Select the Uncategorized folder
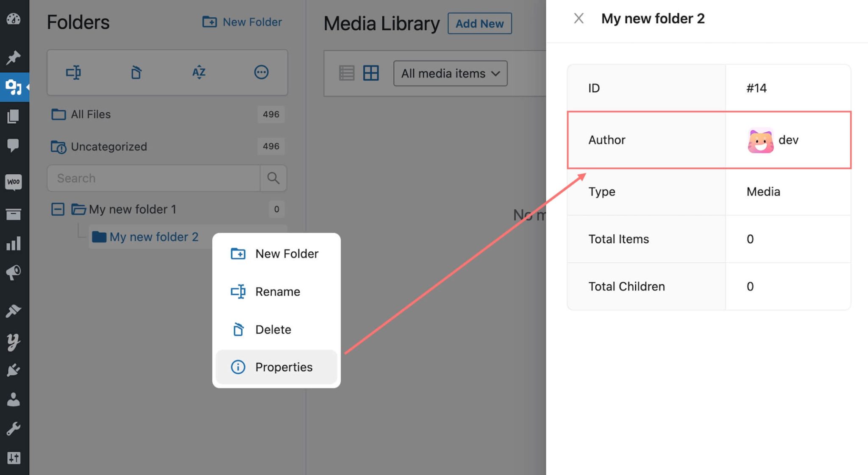 [109, 147]
